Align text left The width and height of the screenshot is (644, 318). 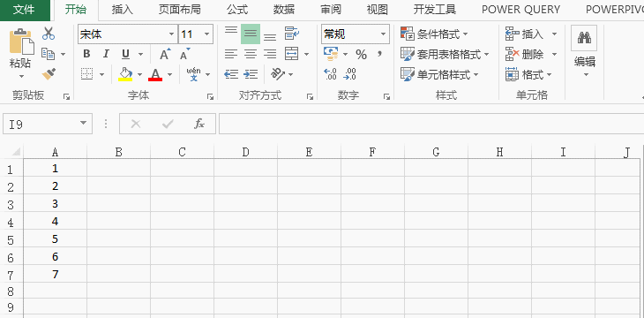click(231, 54)
